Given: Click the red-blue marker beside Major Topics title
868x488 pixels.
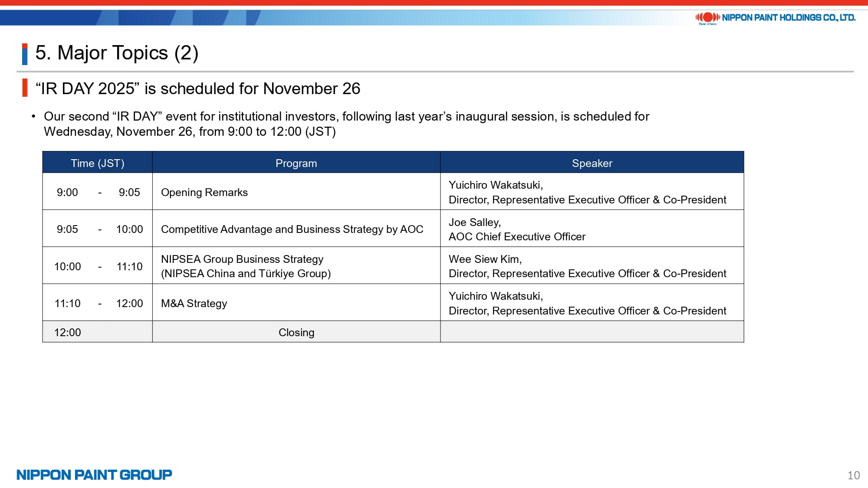Looking at the screenshot, I should coord(25,54).
